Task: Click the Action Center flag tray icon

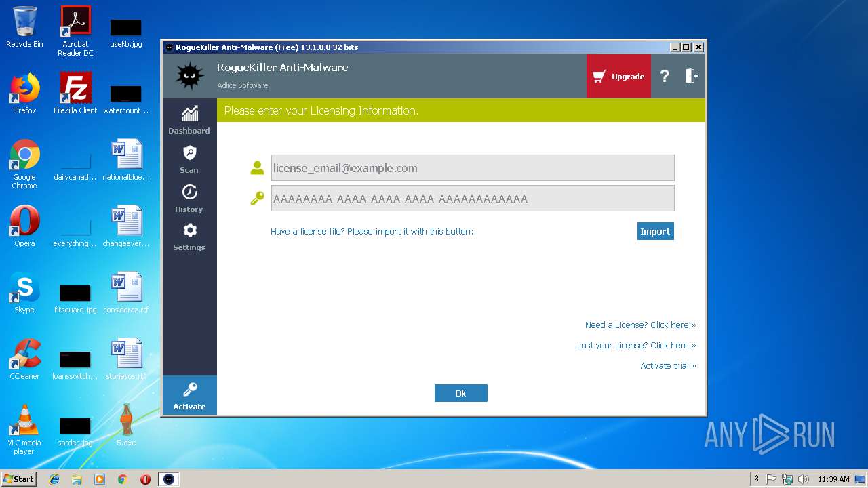Action: click(771, 479)
